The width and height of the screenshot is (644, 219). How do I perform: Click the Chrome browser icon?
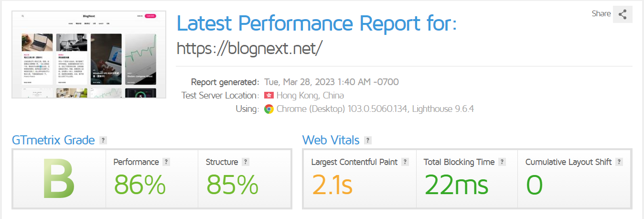coord(268,109)
